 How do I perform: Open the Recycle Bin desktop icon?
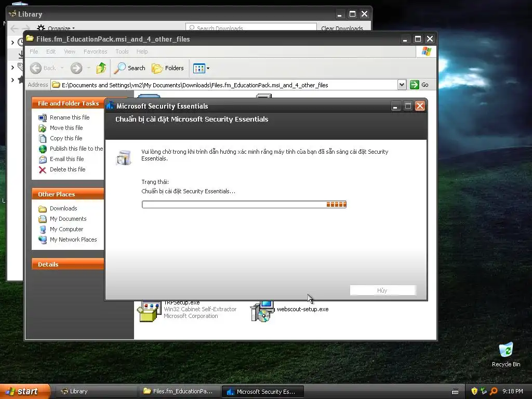click(x=506, y=354)
